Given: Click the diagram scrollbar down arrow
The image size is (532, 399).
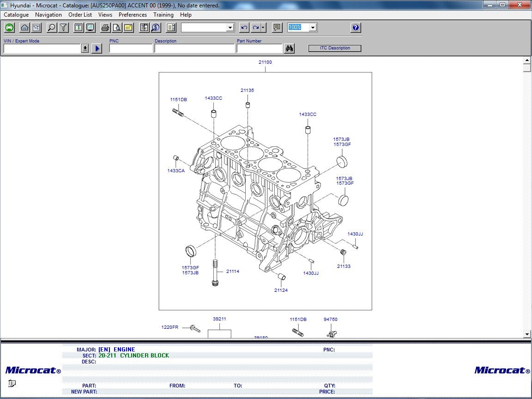Looking at the screenshot, I should coord(527,334).
